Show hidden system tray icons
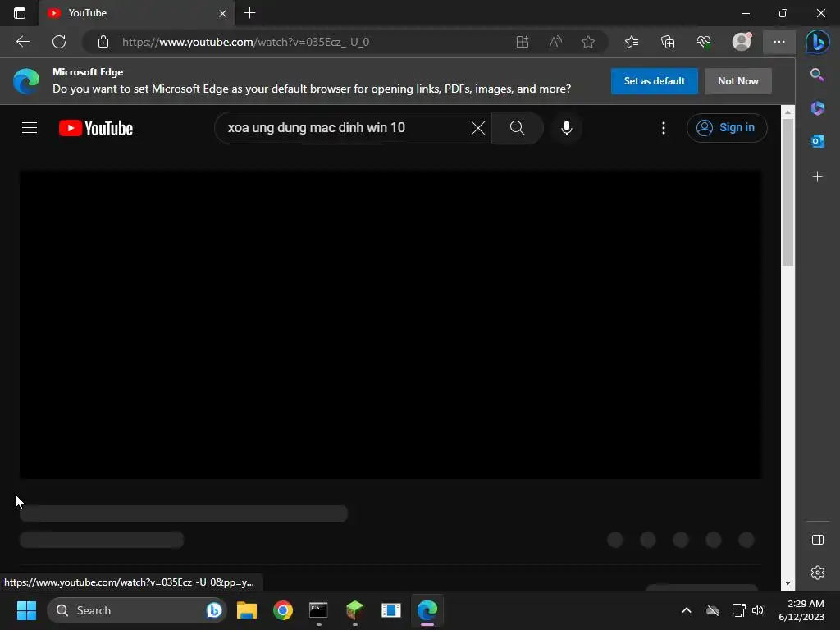Image resolution: width=840 pixels, height=630 pixels. point(687,610)
